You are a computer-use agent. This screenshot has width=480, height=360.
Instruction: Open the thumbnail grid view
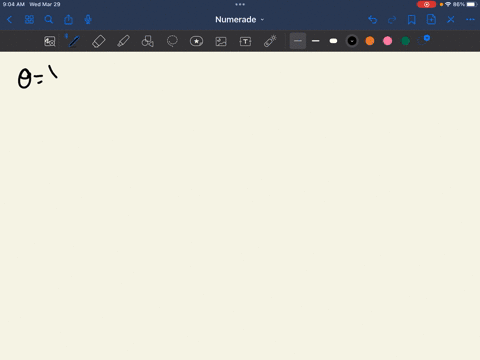pyautogui.click(x=29, y=20)
